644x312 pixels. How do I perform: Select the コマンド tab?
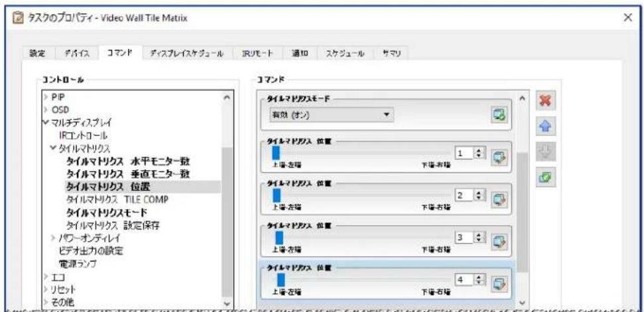point(120,53)
